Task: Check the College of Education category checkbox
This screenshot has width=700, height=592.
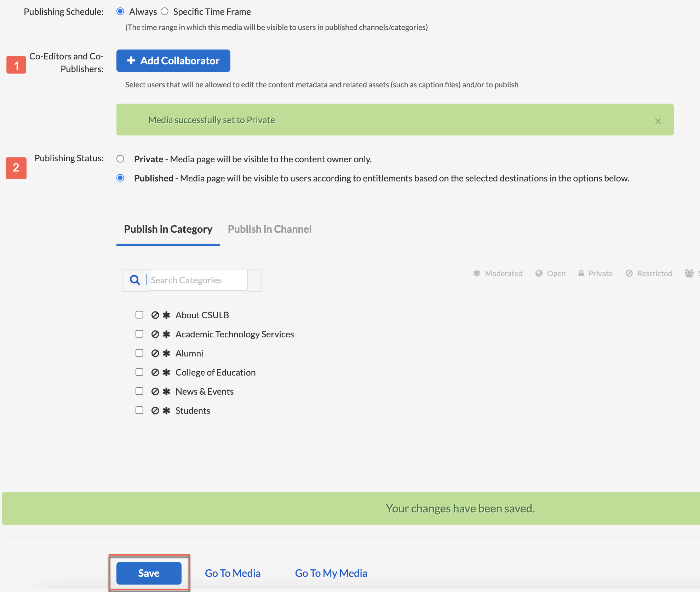Action: (x=139, y=372)
